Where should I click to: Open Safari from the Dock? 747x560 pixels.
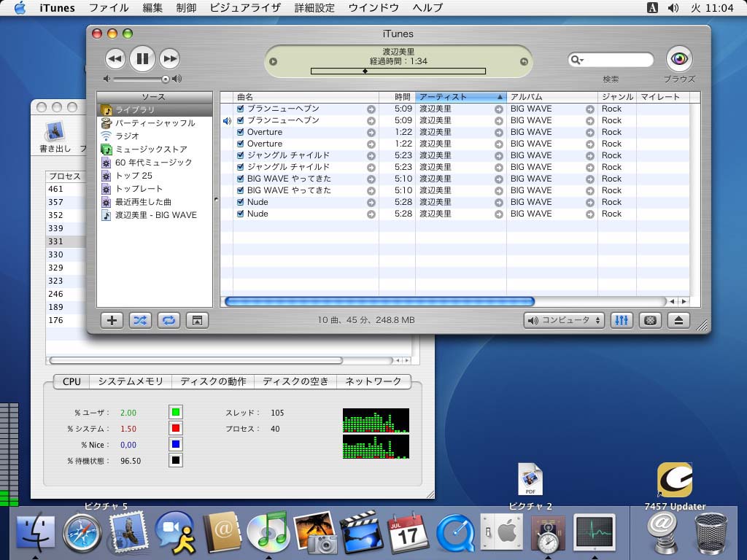82,533
